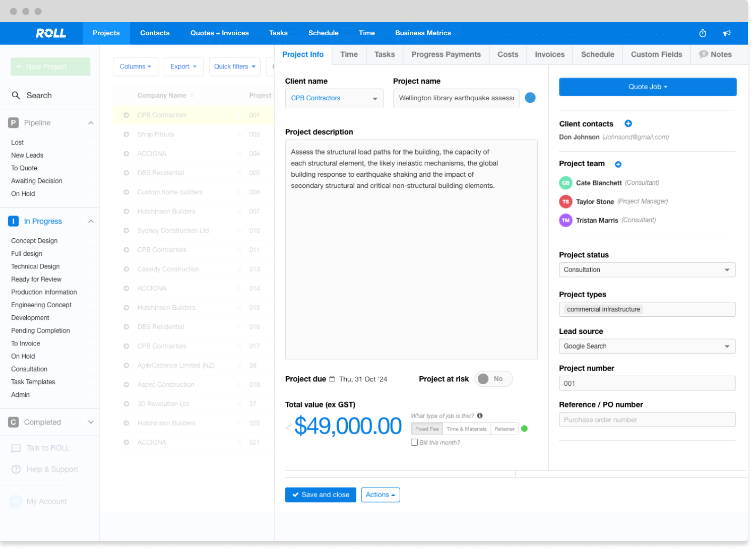Click the calendar icon beside Project due

pos(332,379)
